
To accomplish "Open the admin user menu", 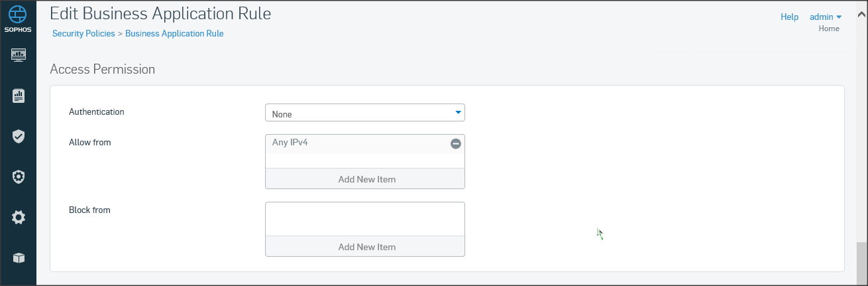I will pyautogui.click(x=825, y=17).
